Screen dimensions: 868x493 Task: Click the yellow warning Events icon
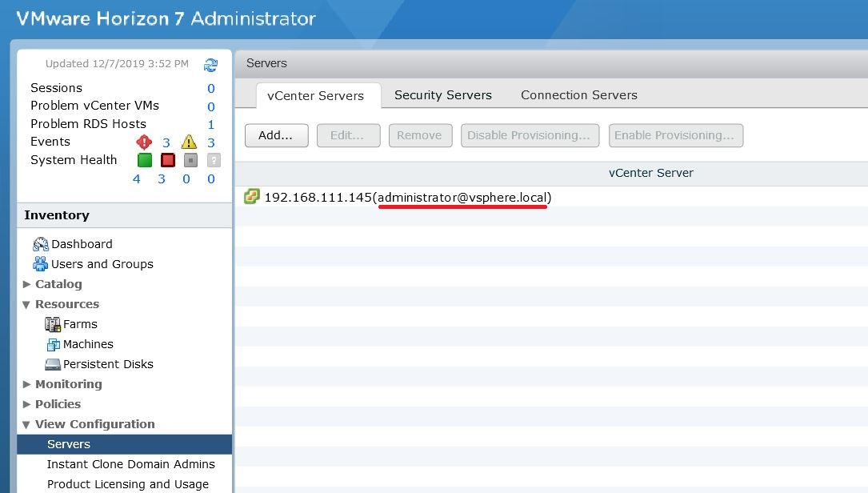point(189,142)
